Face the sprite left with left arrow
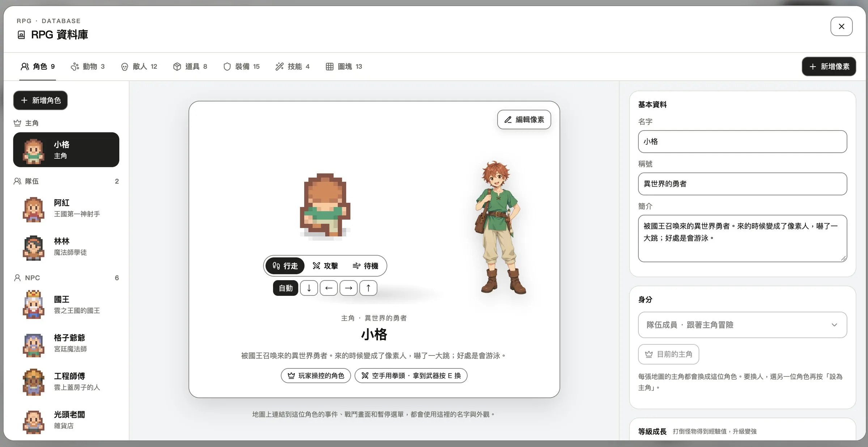This screenshot has height=447, width=868. [x=329, y=288]
